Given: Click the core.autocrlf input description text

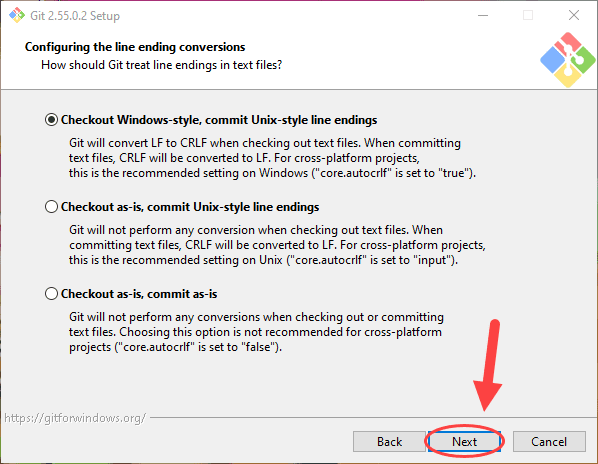Looking at the screenshot, I should [277, 245].
